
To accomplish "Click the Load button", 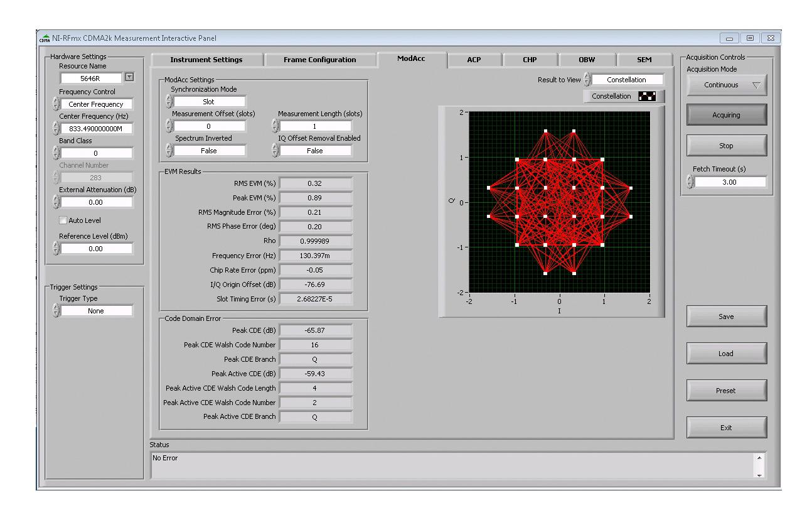I will coord(727,354).
